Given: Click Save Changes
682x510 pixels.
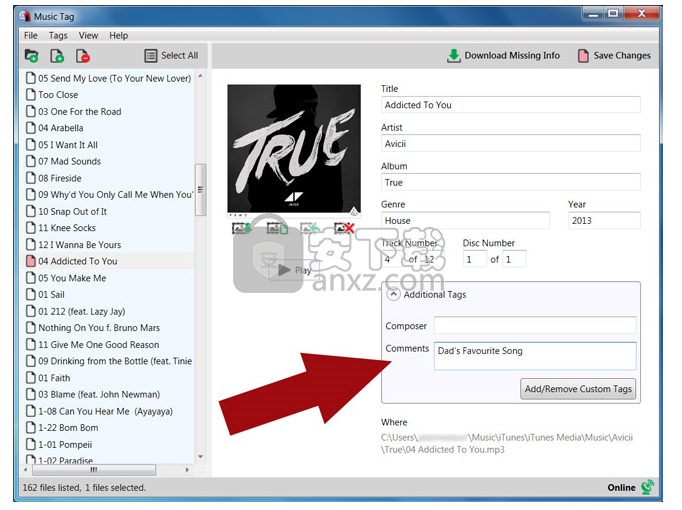Looking at the screenshot, I should pyautogui.click(x=615, y=56).
